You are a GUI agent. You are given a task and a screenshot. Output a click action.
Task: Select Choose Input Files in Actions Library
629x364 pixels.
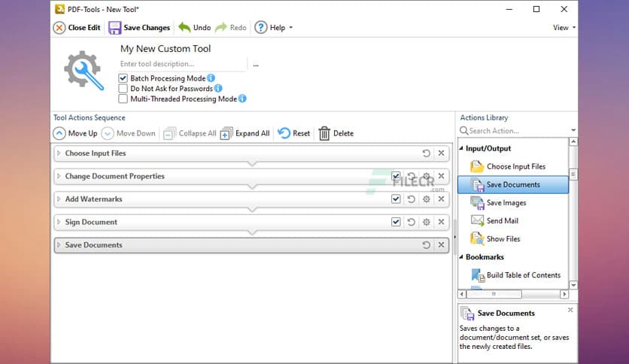513,166
